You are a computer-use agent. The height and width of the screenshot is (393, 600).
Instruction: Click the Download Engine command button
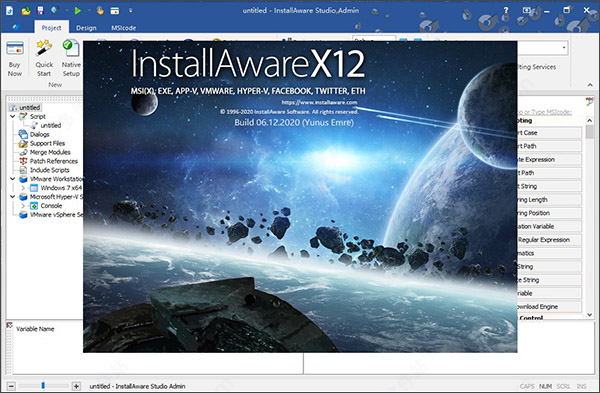click(549, 307)
